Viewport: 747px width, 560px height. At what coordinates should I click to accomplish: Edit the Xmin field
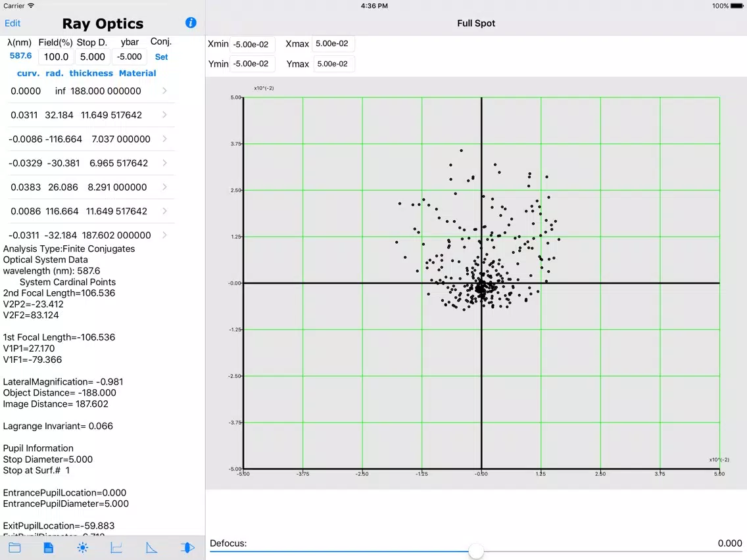[x=253, y=44]
